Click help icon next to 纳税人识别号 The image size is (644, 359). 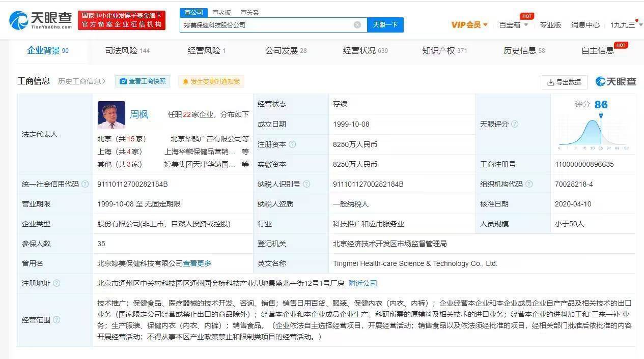tap(306, 184)
